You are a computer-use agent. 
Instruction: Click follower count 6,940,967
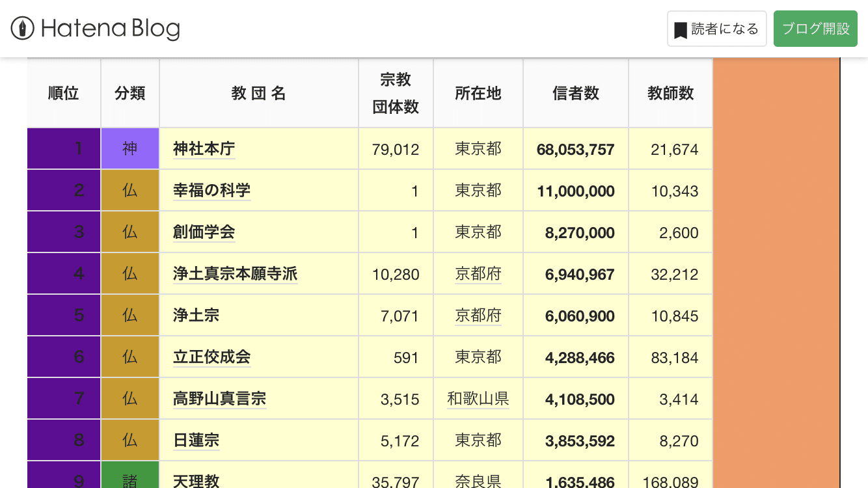580,275
